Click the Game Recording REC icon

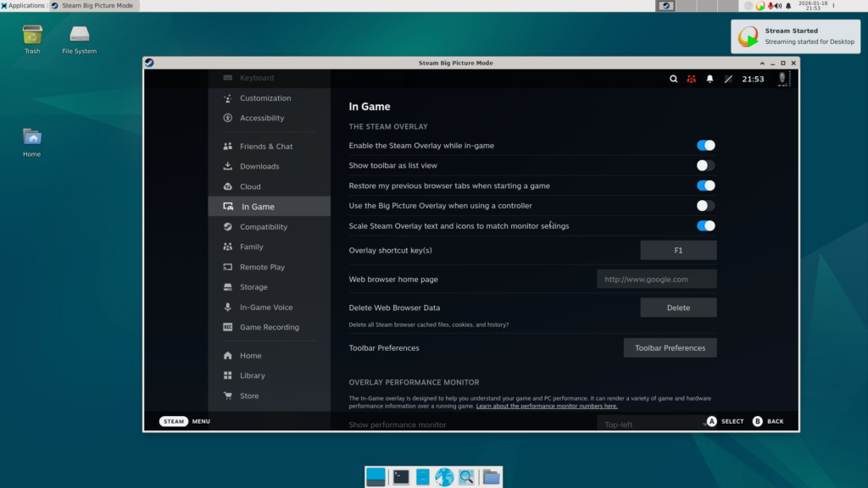point(227,327)
